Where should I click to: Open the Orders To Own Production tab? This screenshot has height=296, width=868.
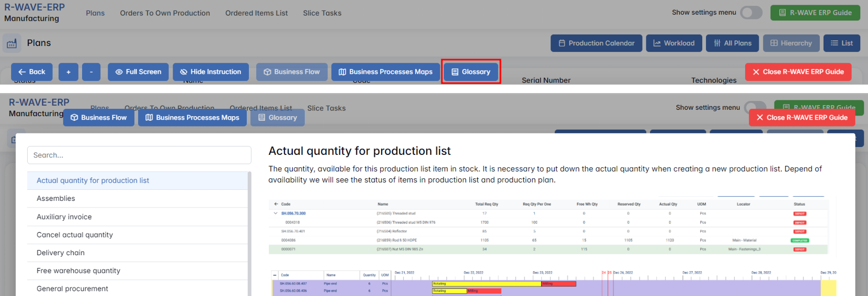point(165,13)
